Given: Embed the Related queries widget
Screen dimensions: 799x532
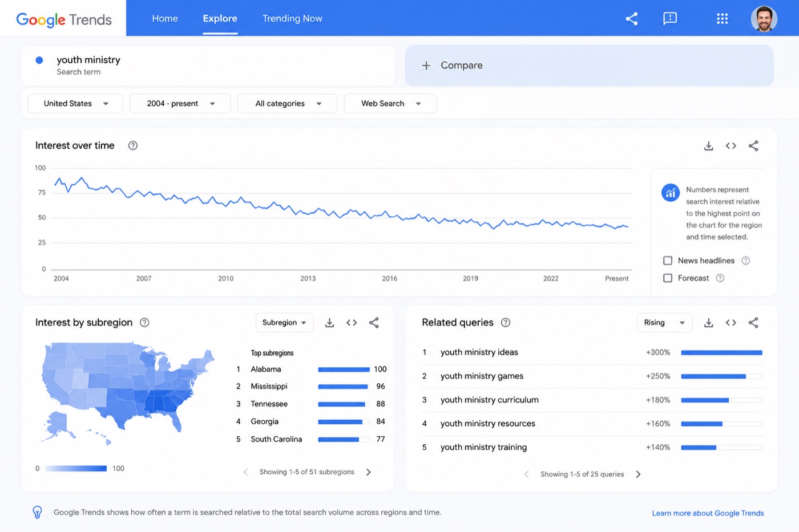Looking at the screenshot, I should point(731,323).
